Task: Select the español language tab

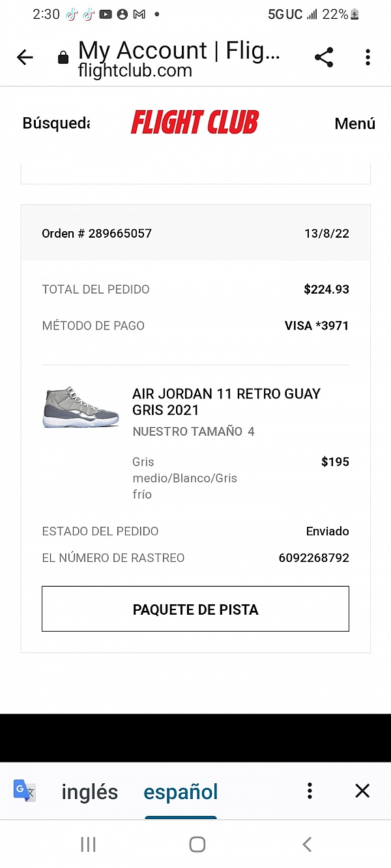Action: (181, 792)
